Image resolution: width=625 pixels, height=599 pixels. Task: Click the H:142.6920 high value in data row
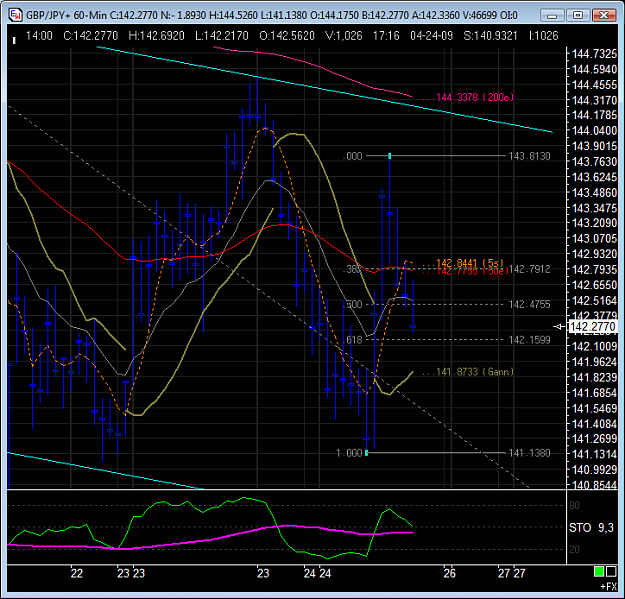(157, 36)
